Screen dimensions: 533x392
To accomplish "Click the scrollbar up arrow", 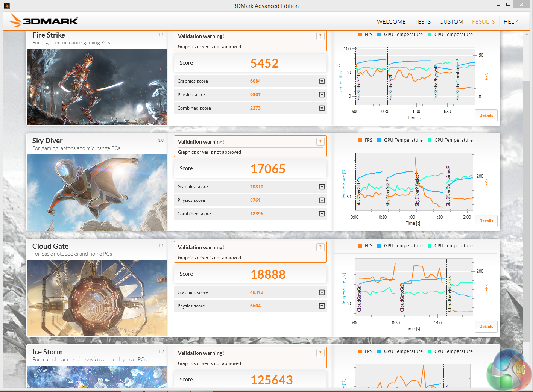I will tap(527, 34).
